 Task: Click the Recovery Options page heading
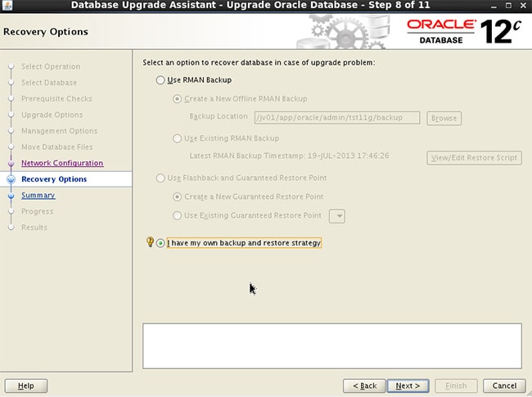tap(46, 32)
